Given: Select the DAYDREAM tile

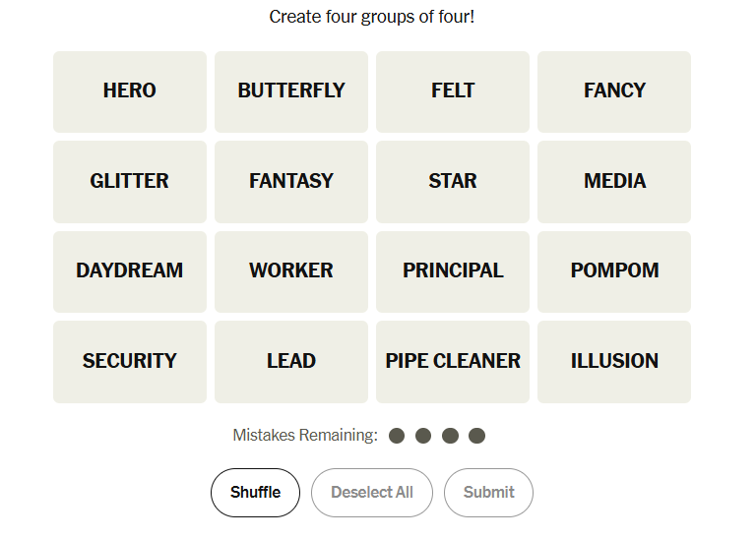Looking at the screenshot, I should pos(130,271).
